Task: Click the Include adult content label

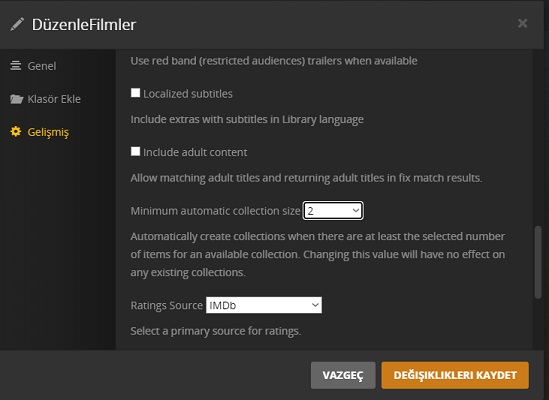Action: (195, 152)
